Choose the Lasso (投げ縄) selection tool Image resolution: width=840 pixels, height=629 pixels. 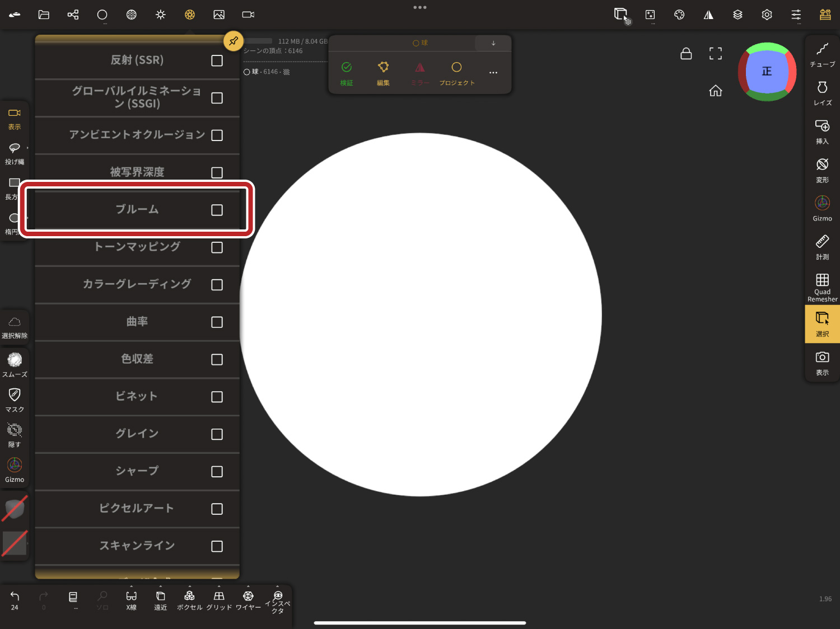point(15,153)
